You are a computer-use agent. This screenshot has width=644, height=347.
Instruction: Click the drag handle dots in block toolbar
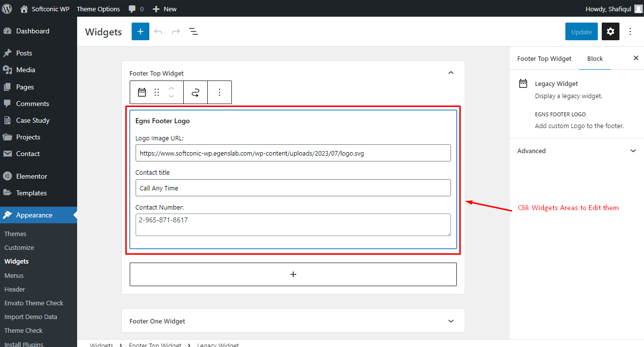[157, 92]
